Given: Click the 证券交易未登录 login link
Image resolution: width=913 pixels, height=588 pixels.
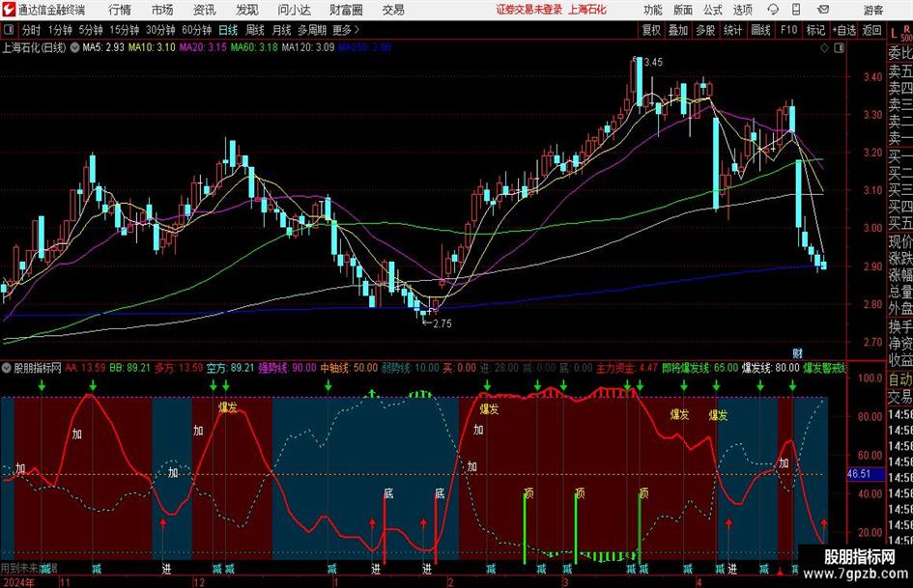Looking at the screenshot, I should (x=528, y=10).
